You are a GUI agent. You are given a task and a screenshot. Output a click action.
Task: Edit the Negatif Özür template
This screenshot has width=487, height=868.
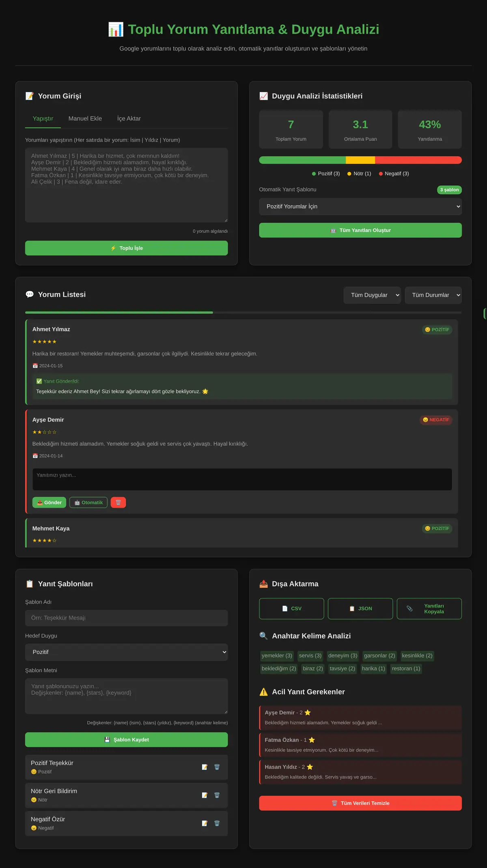(x=205, y=823)
